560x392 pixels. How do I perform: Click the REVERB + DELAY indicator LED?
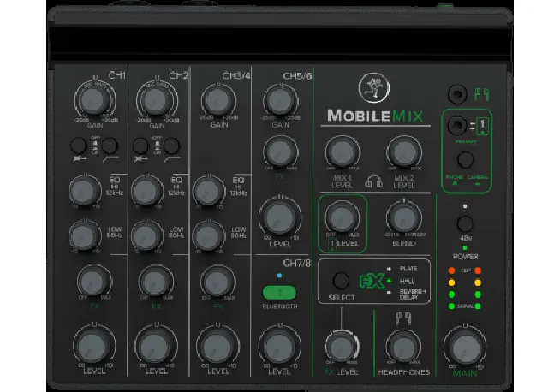389,293
